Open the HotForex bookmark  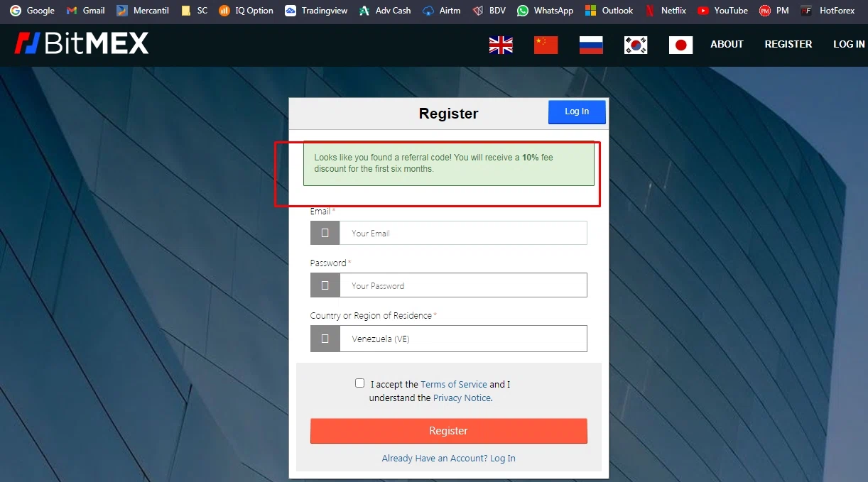[828, 11]
